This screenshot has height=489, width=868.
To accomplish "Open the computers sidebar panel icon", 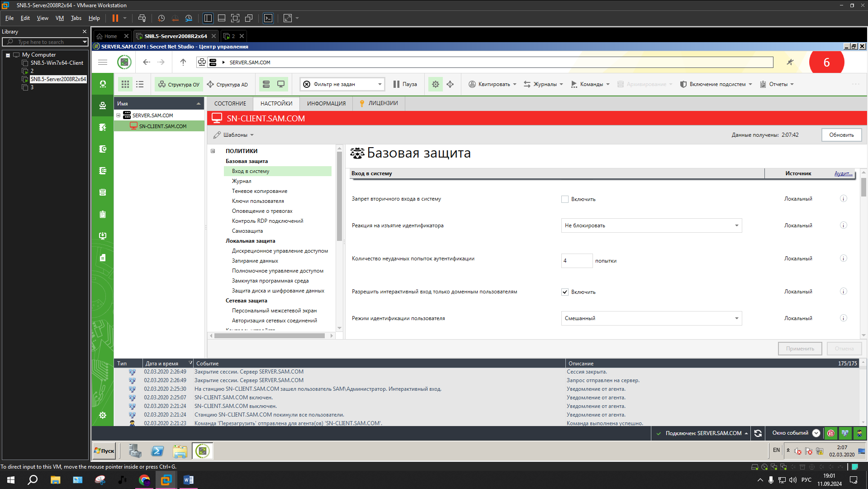I will coord(103,106).
